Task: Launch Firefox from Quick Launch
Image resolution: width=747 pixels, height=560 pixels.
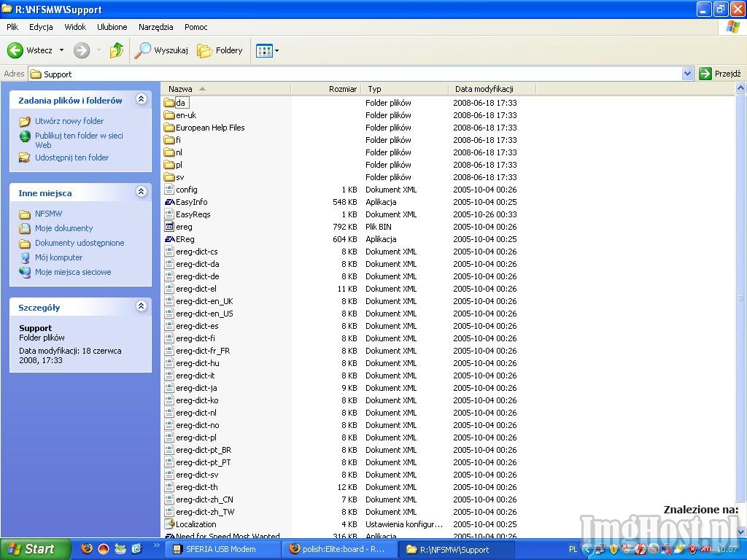Action: tap(87, 549)
